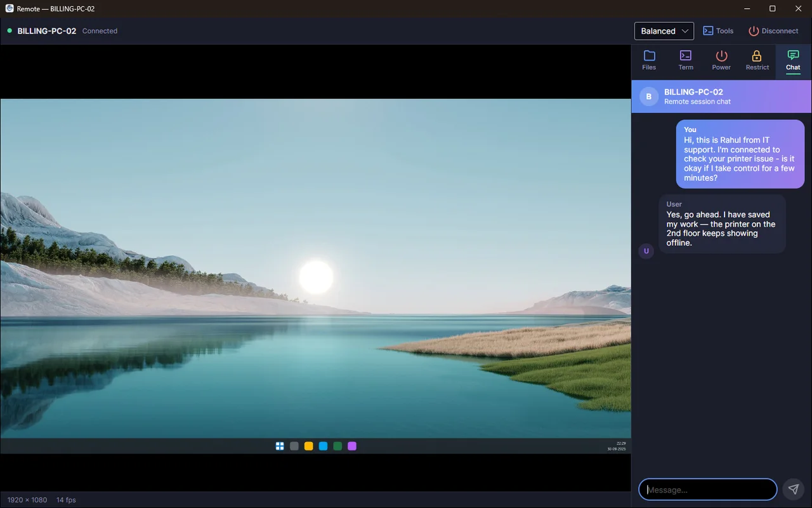Click the green connection status dot

click(10, 30)
